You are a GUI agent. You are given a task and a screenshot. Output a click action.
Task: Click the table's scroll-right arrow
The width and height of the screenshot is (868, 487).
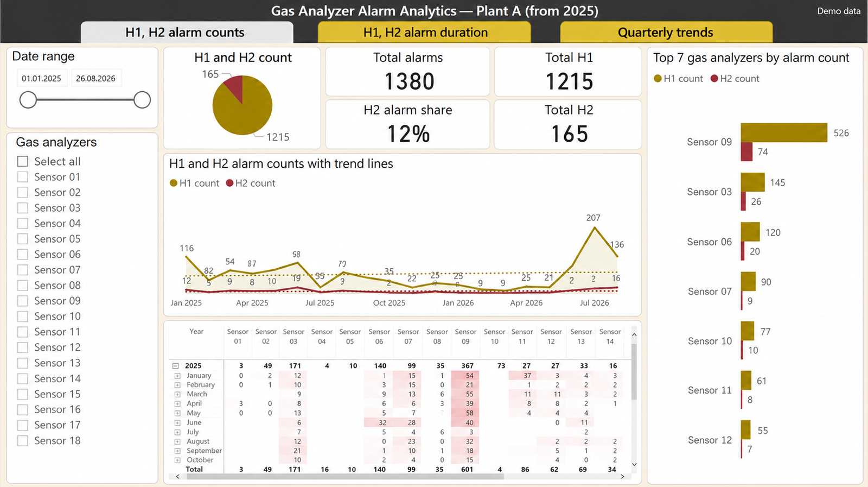pos(622,477)
